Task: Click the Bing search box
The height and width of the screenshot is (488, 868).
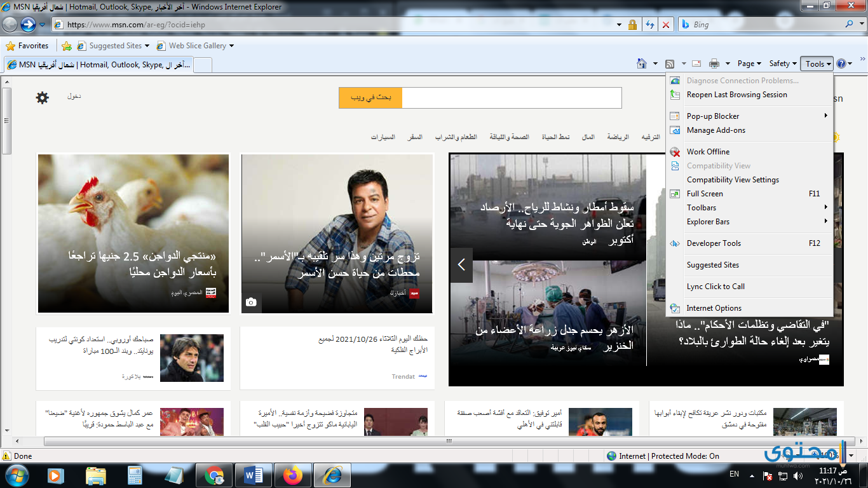Action: tap(760, 25)
